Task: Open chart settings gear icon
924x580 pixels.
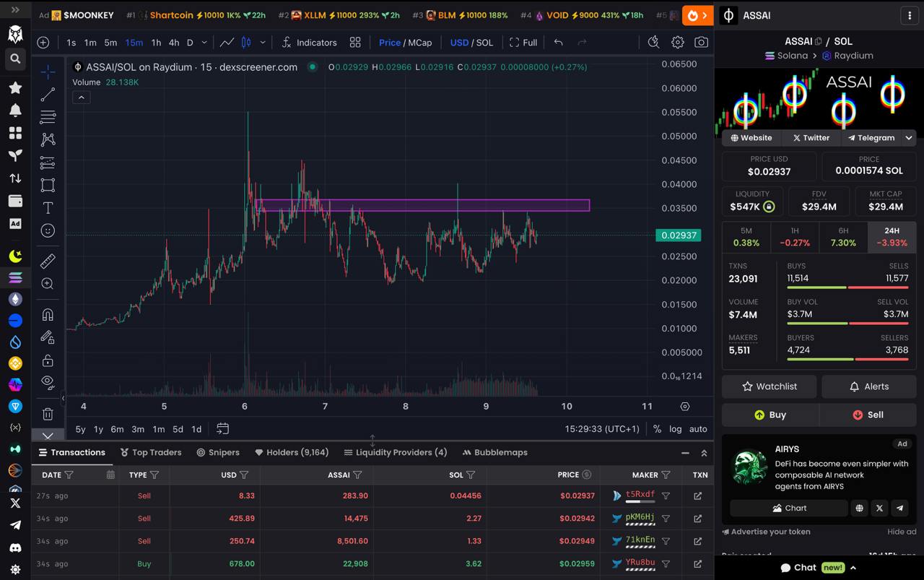Action: (677, 43)
